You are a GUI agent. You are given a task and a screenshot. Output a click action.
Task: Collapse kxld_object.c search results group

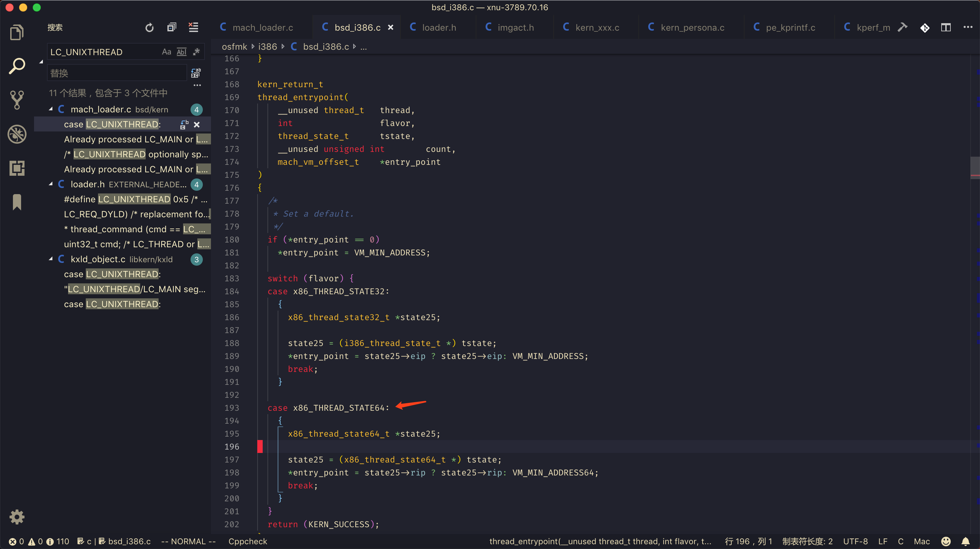point(51,259)
